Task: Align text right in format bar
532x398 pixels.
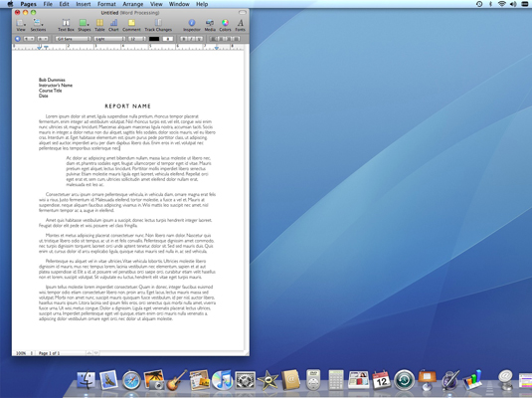Action: point(229,39)
